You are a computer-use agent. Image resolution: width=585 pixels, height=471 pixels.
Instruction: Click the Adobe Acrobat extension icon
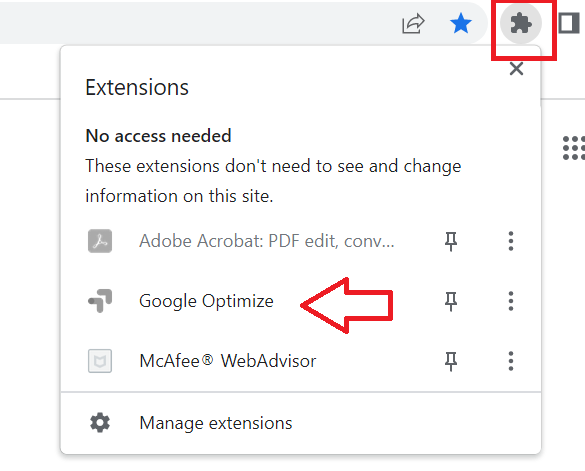[x=100, y=241]
